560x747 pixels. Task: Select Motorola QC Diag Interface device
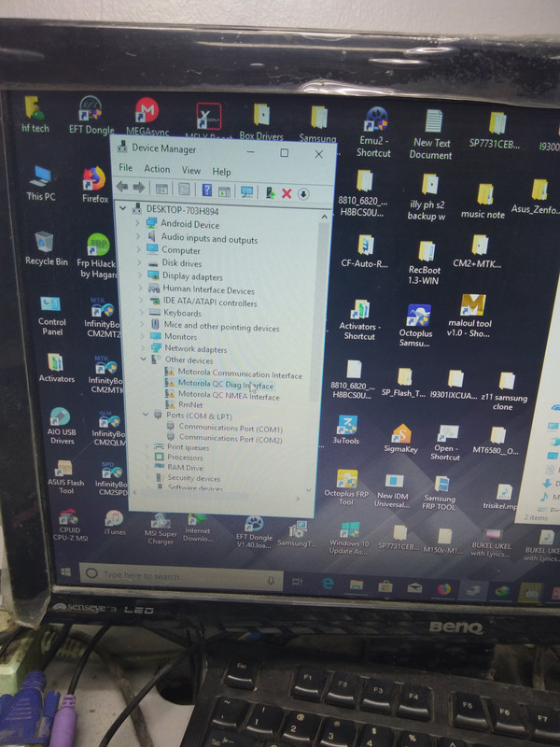coord(226,385)
